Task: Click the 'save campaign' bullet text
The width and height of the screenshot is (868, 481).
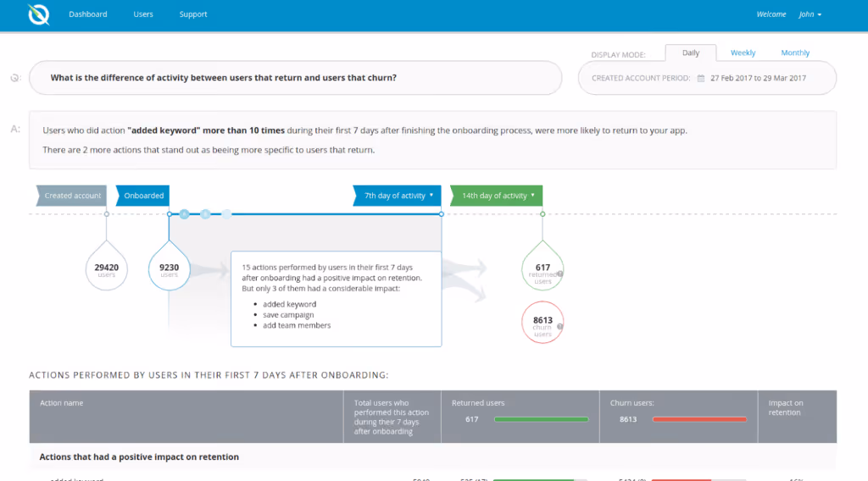Action: point(288,314)
